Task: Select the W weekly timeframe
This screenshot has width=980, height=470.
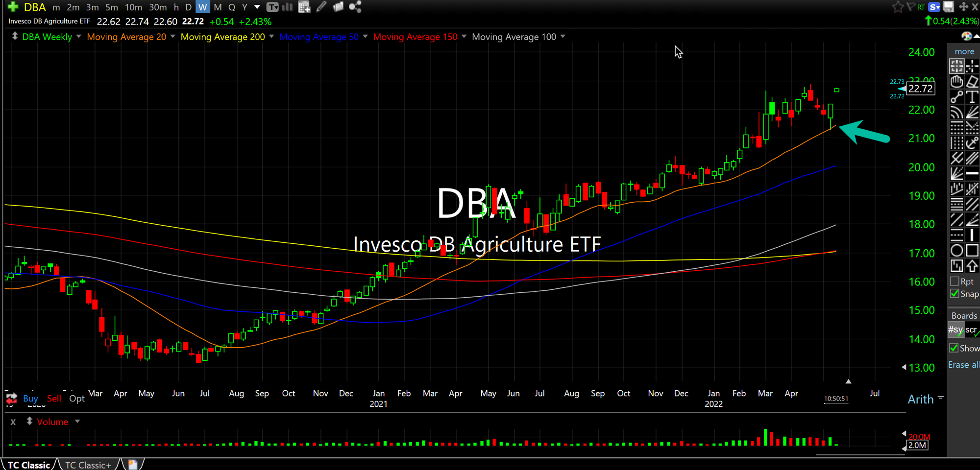Action: (x=202, y=7)
